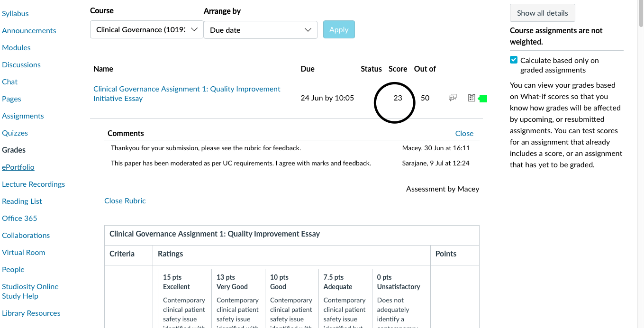644x328 pixels.
Task: Open Modules in course navigation
Action: pos(16,47)
